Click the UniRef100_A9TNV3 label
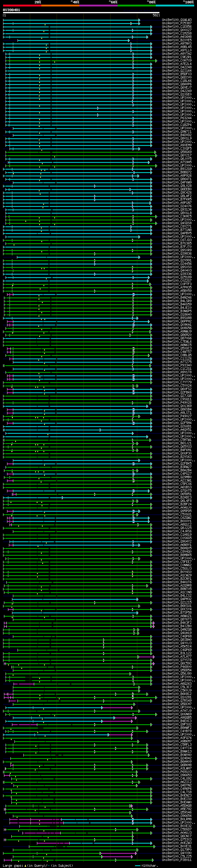This screenshot has height=868, width=197. click(177, 43)
